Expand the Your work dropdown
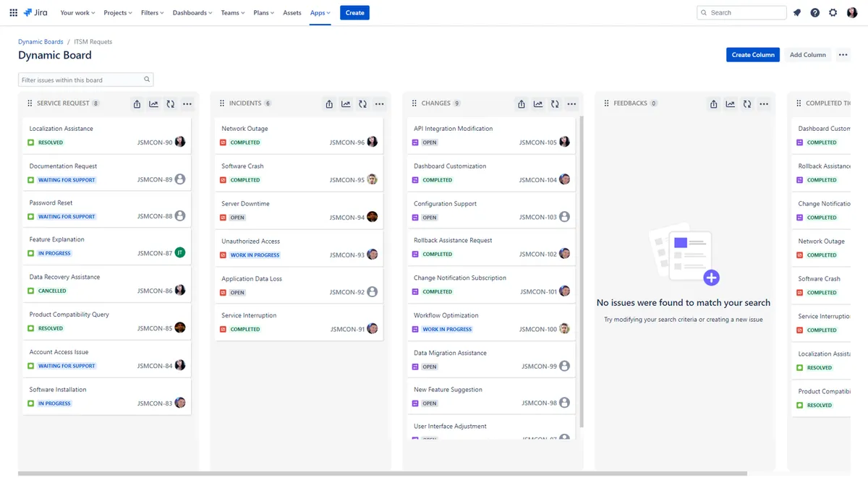This screenshot has width=868, height=488. pyautogui.click(x=78, y=12)
